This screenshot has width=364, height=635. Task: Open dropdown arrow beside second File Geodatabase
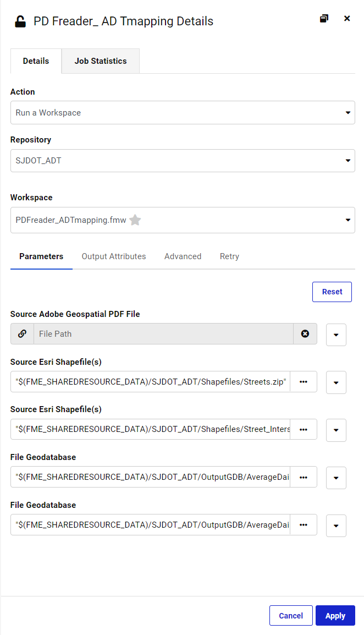pyautogui.click(x=336, y=525)
